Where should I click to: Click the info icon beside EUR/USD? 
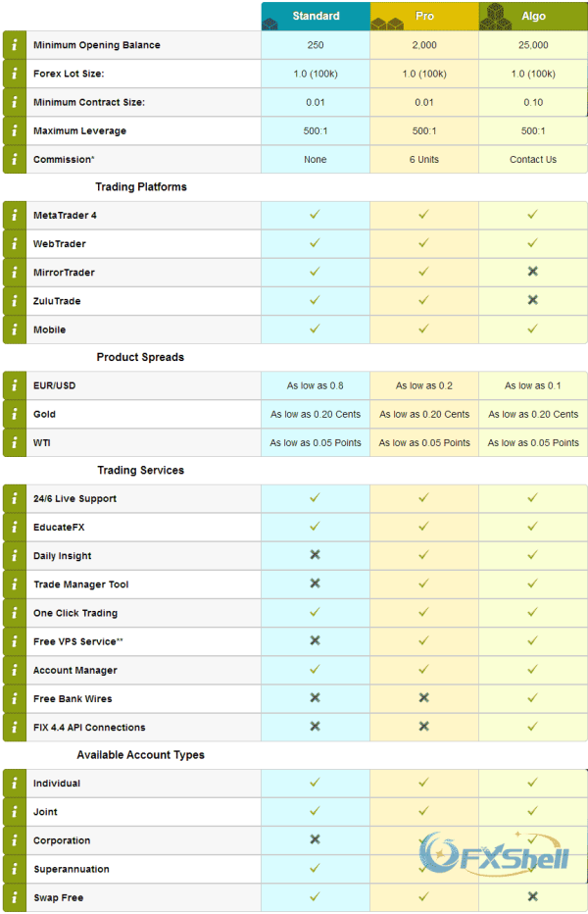point(15,385)
